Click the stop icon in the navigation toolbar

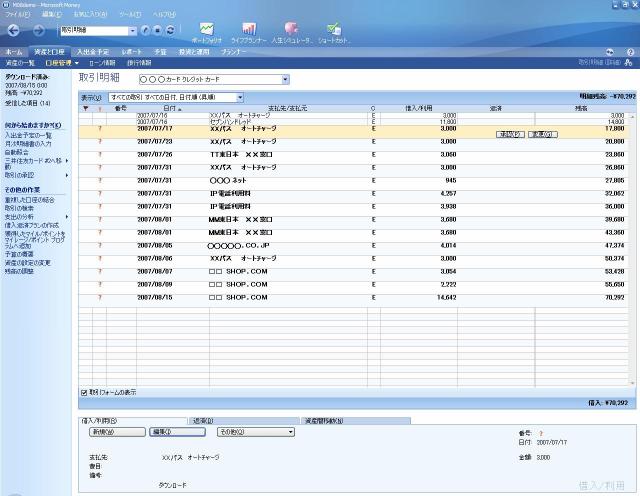pos(158,31)
